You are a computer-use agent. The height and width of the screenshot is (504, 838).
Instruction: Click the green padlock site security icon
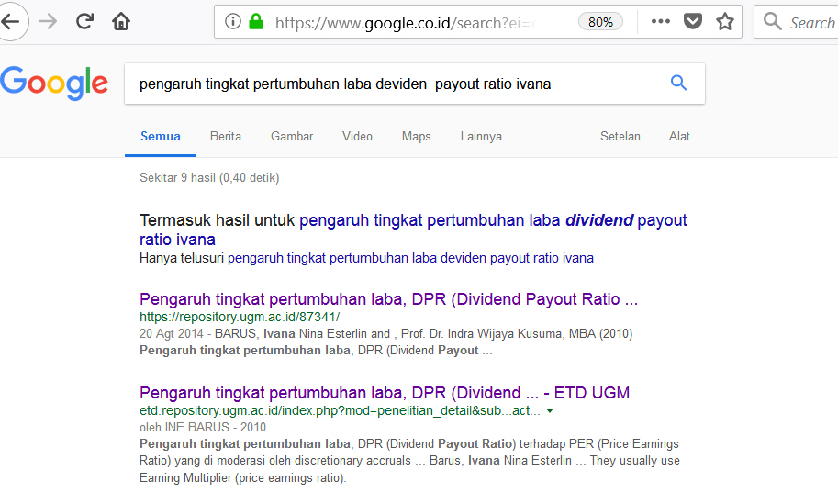click(256, 22)
